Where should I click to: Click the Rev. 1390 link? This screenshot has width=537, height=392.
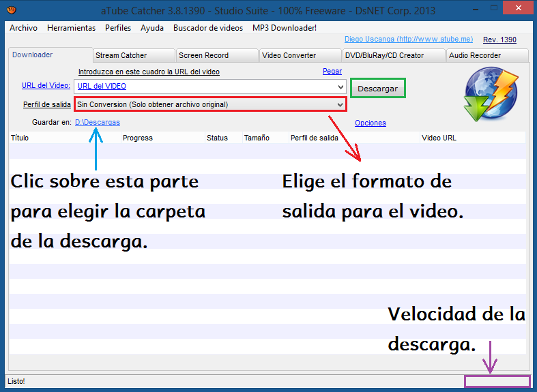point(499,40)
